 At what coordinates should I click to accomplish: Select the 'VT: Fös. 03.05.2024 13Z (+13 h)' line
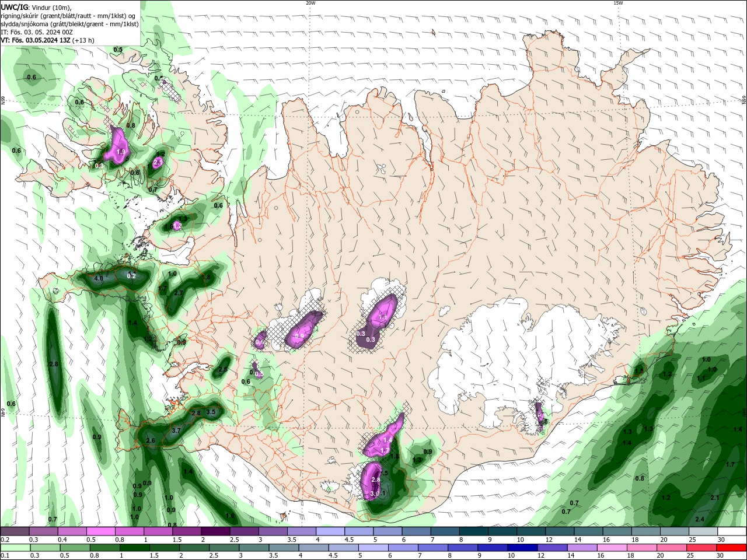[48, 40]
